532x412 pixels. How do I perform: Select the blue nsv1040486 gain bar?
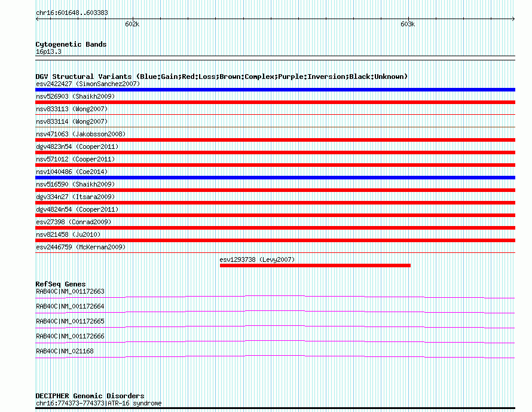[275, 178]
